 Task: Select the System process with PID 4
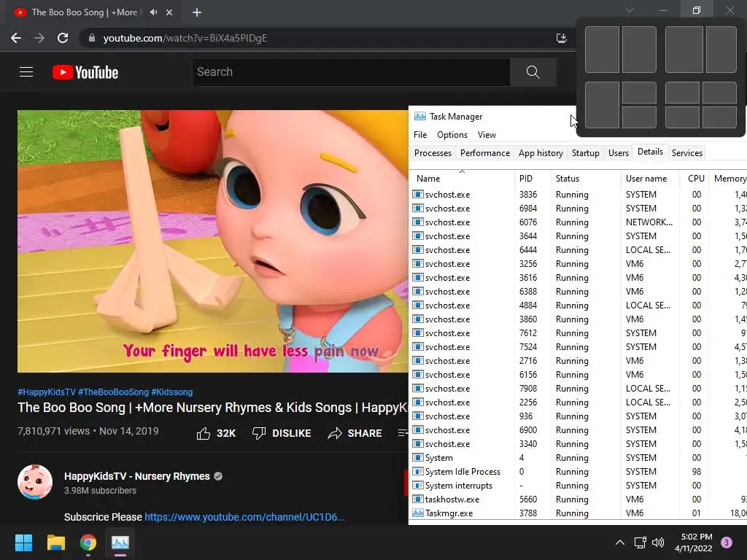pyautogui.click(x=578, y=458)
